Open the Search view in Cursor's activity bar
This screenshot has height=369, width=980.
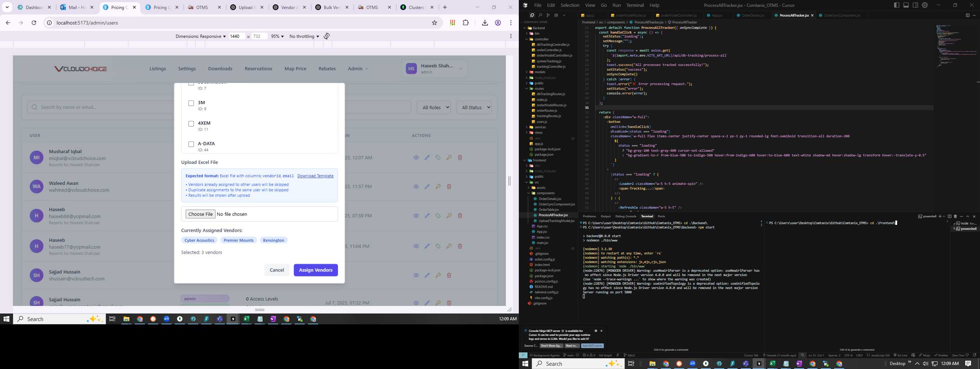[x=540, y=15]
